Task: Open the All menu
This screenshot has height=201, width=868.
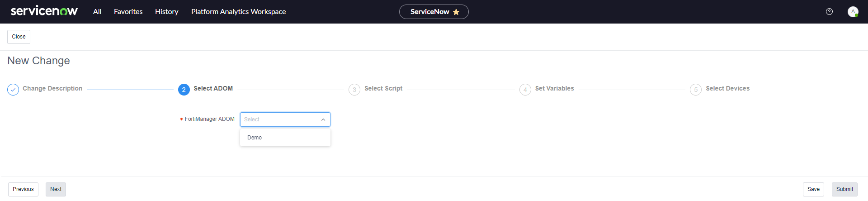Action: coord(97,12)
